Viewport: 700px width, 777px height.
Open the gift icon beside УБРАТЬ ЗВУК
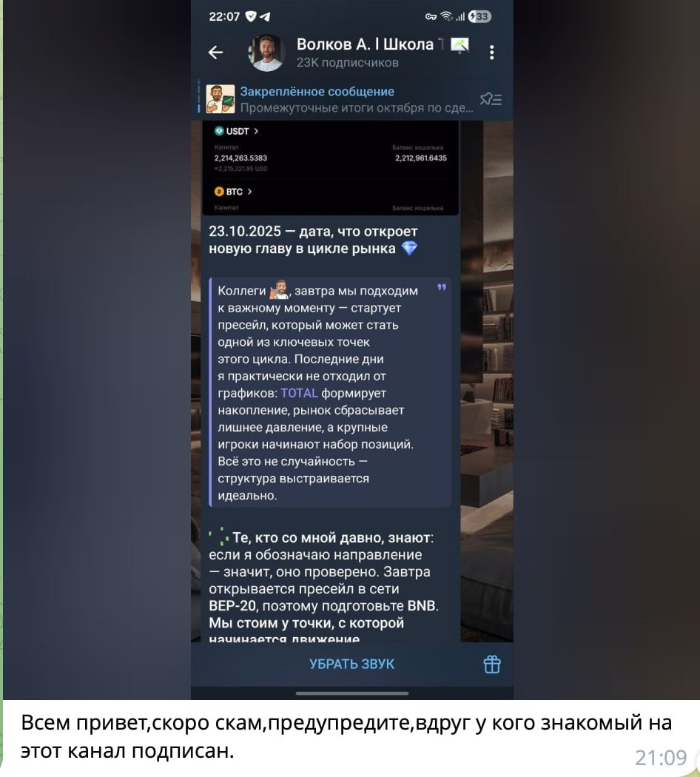[492, 664]
